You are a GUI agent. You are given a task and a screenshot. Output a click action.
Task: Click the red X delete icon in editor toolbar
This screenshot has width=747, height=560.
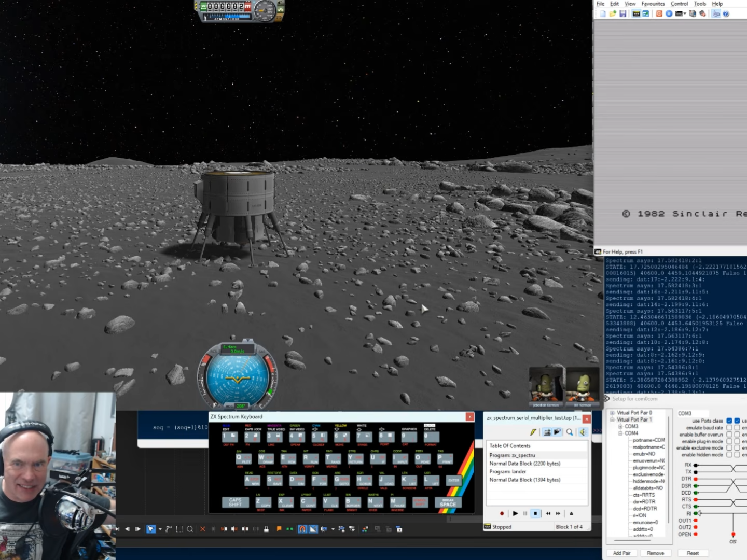coord(203,529)
